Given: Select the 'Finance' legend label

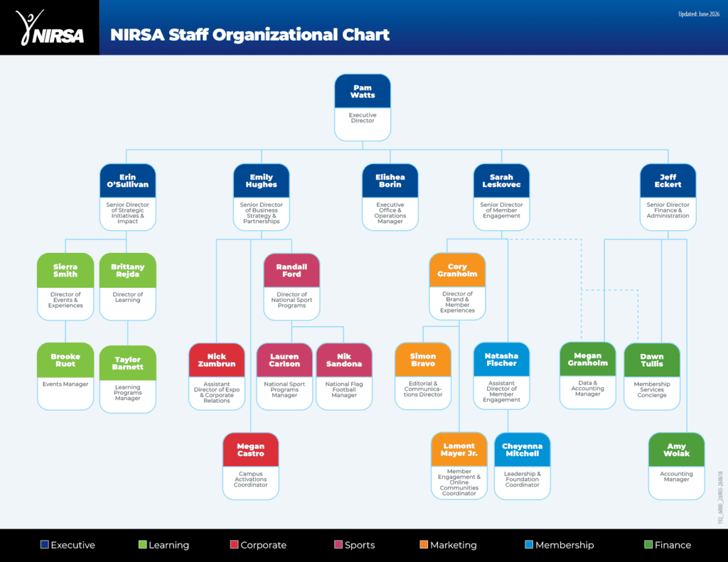Looking at the screenshot, I should [673, 545].
